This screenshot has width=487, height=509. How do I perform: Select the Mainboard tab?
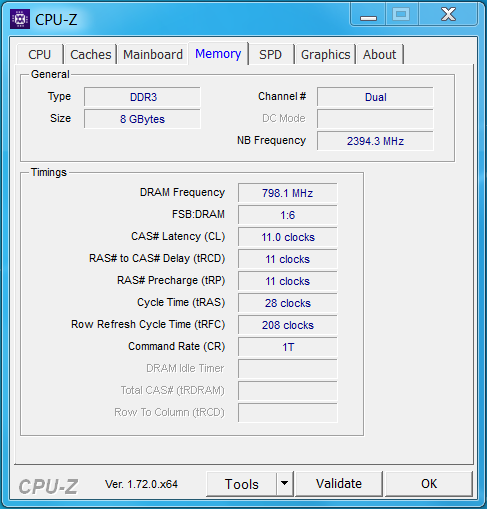(x=153, y=54)
